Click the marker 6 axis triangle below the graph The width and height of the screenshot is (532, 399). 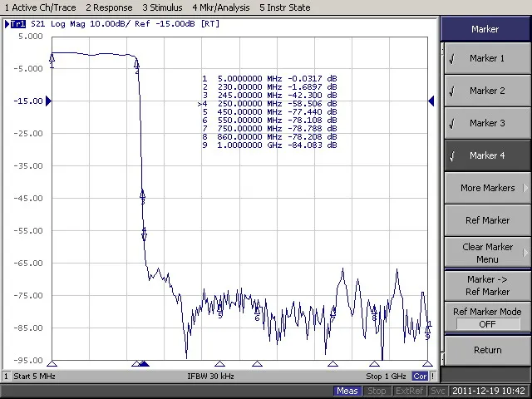pos(257,364)
